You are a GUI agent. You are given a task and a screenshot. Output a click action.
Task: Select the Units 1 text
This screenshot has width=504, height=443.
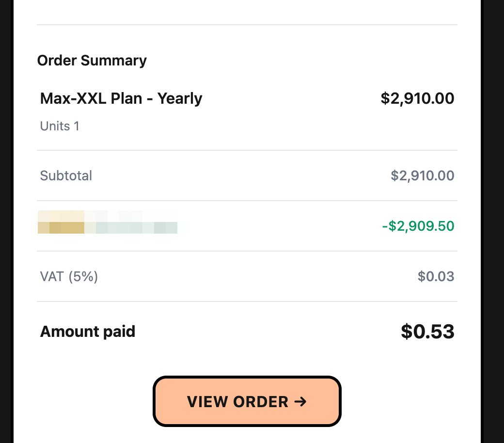[x=60, y=126]
